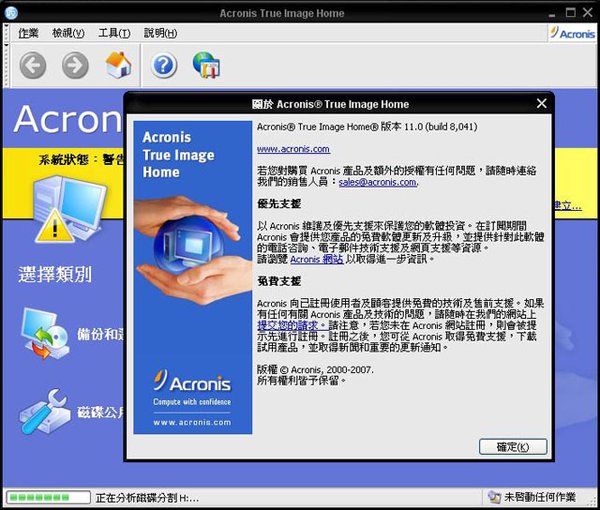Click the Back arrow toolbar icon
This screenshot has width=600, height=510.
click(32, 66)
